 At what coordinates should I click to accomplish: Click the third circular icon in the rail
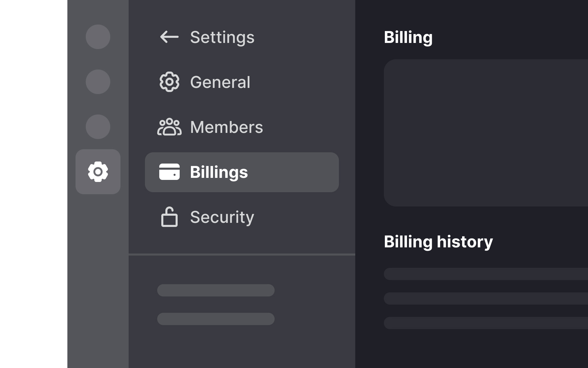click(x=98, y=126)
